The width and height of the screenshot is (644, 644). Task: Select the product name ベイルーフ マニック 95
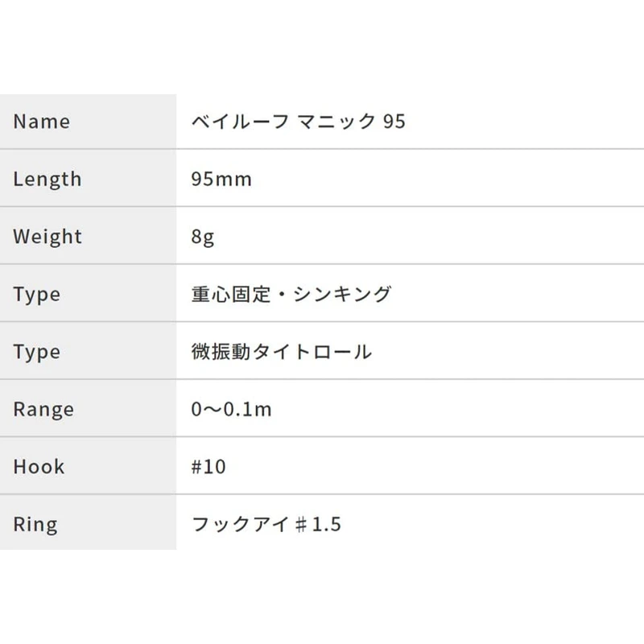[298, 122]
